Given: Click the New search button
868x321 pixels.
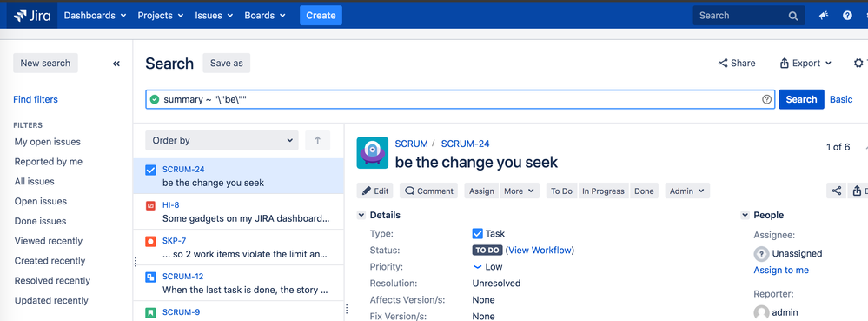Looking at the screenshot, I should click(45, 64).
